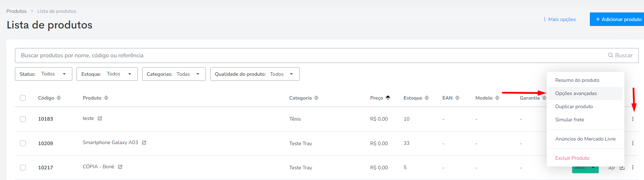Open the Mais opções link
The height and width of the screenshot is (180, 644).
click(x=559, y=19)
